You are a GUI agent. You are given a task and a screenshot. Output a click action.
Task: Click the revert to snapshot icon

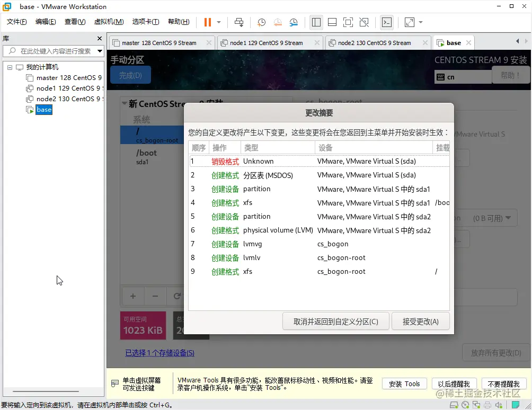click(278, 22)
